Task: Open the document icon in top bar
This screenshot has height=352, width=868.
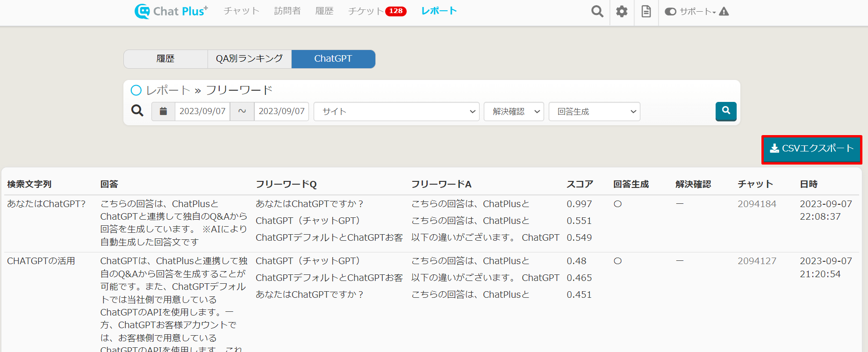Action: click(x=646, y=11)
